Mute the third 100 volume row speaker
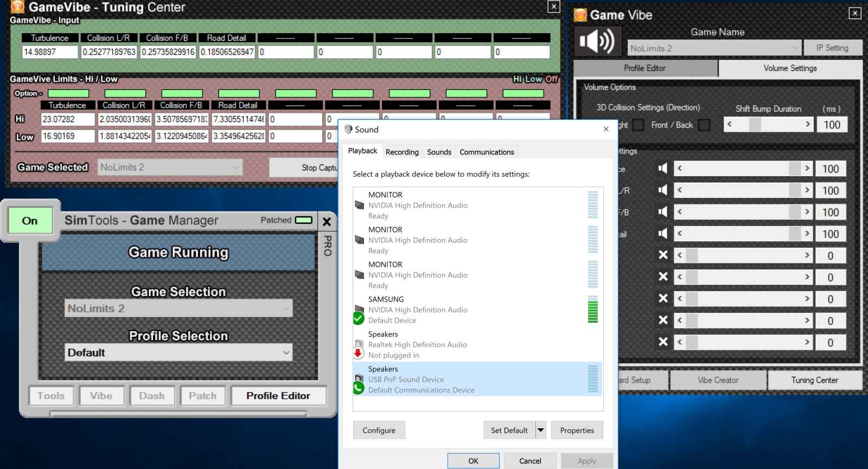 [663, 212]
